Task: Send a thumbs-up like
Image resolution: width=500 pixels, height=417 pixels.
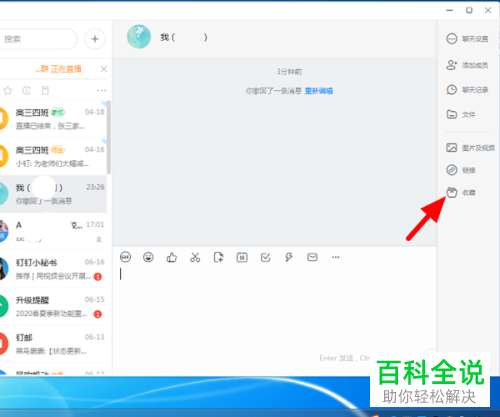Action: (172, 257)
